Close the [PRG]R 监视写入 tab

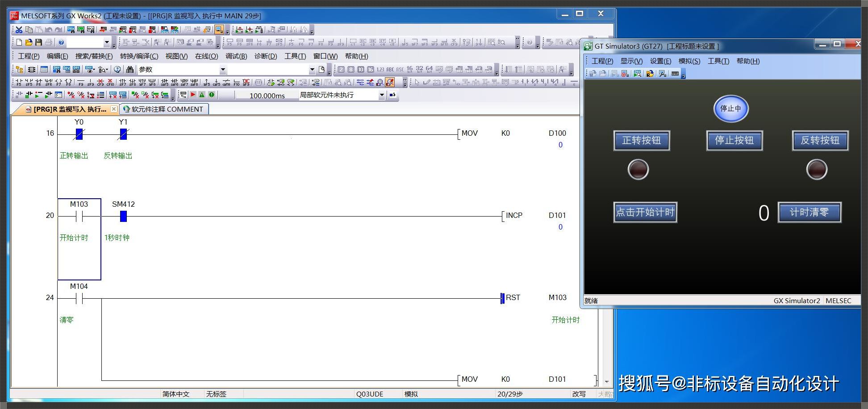(x=114, y=109)
